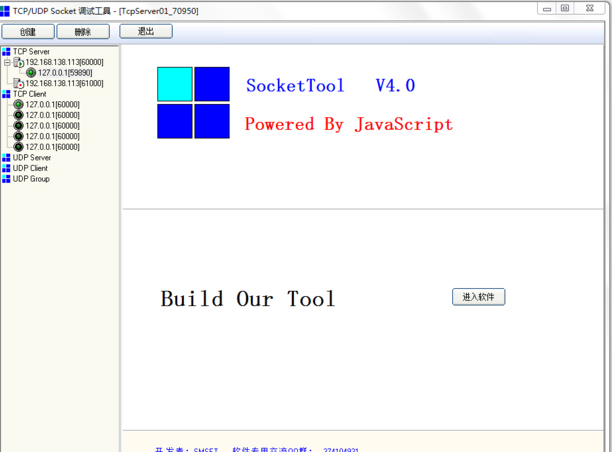Click the 删除 (Delete) button

83,32
